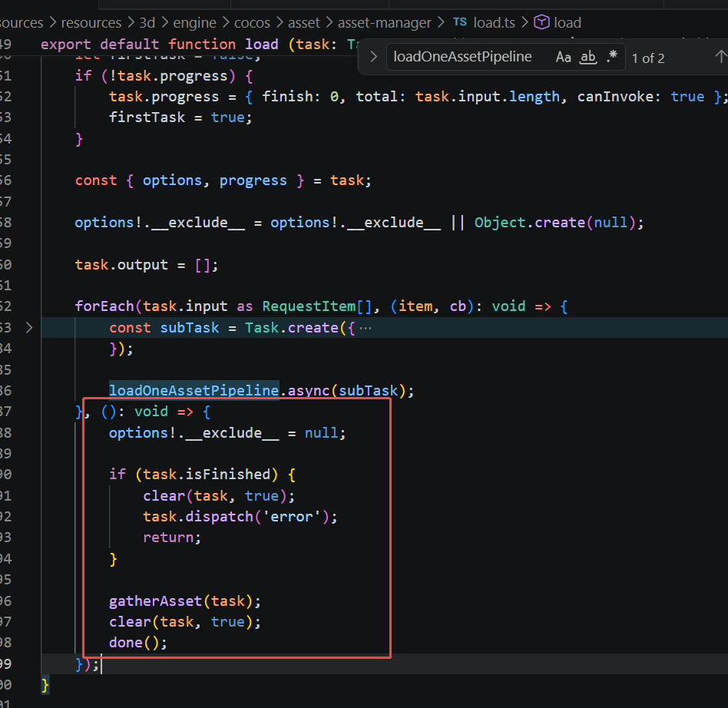The width and height of the screenshot is (728, 708).
Task: Click 'export default function load' sticky header
Action: pyautogui.click(x=160, y=45)
